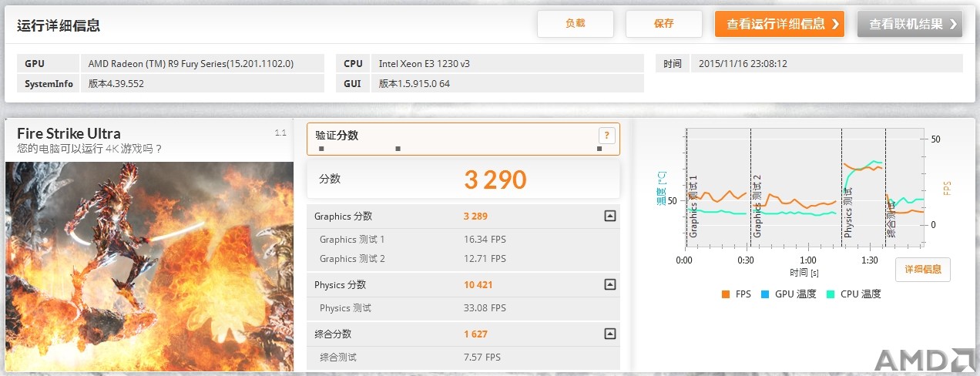Click the timestamp 2015/11/16 23:08:12
This screenshot has width=980, height=376.
[743, 64]
